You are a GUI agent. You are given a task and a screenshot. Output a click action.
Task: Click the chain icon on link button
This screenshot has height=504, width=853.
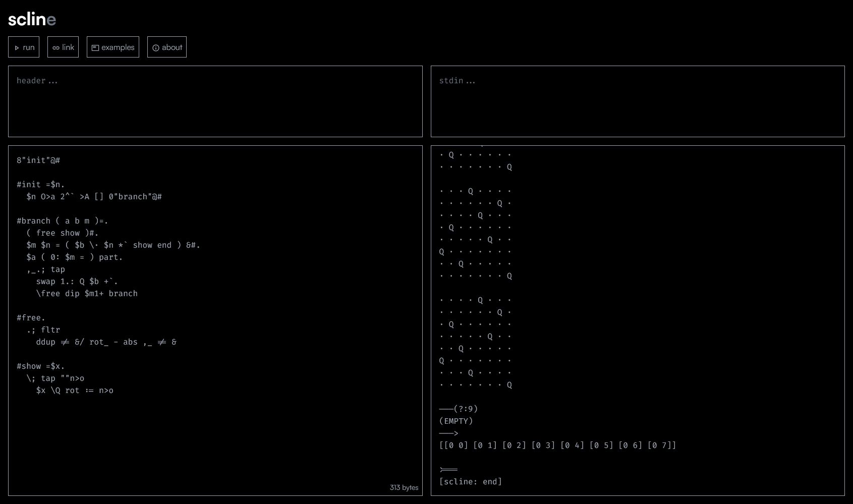(x=56, y=48)
